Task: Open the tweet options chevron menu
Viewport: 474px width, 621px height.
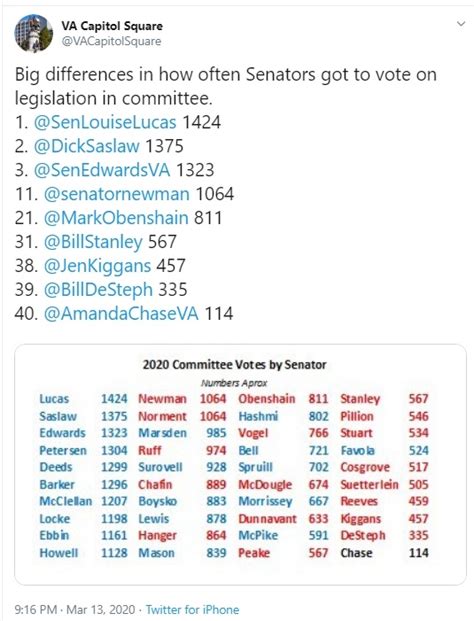Action: (x=461, y=24)
